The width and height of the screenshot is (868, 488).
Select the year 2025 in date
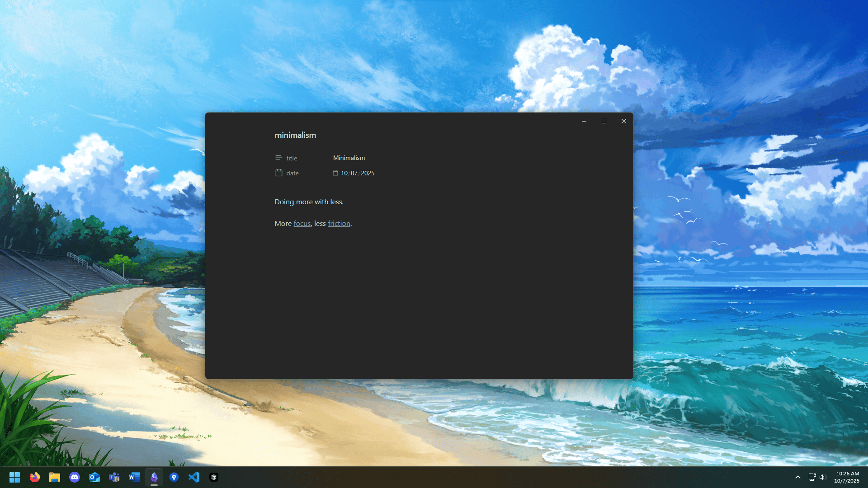(368, 173)
